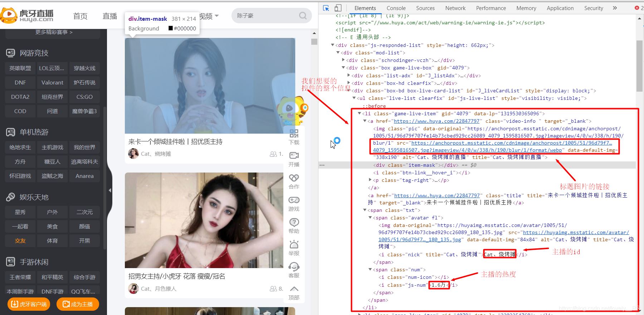Click the 虎牙客户端 button
644x315 pixels.
point(29,304)
